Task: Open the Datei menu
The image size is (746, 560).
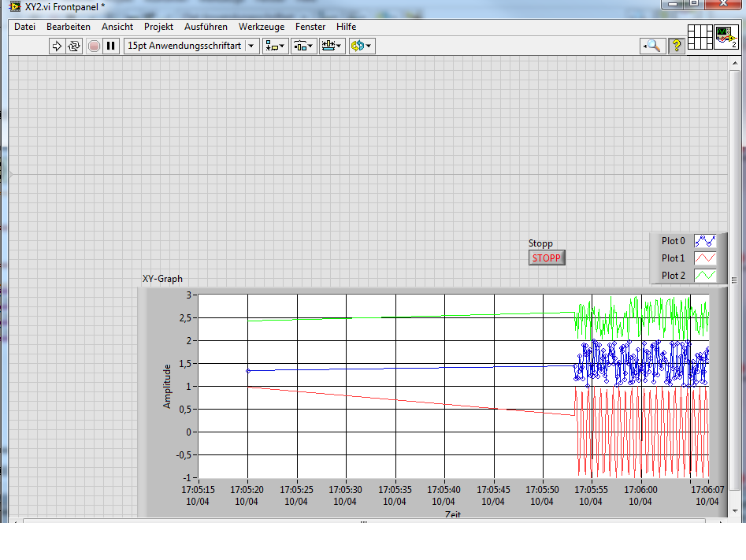Action: coord(24,27)
